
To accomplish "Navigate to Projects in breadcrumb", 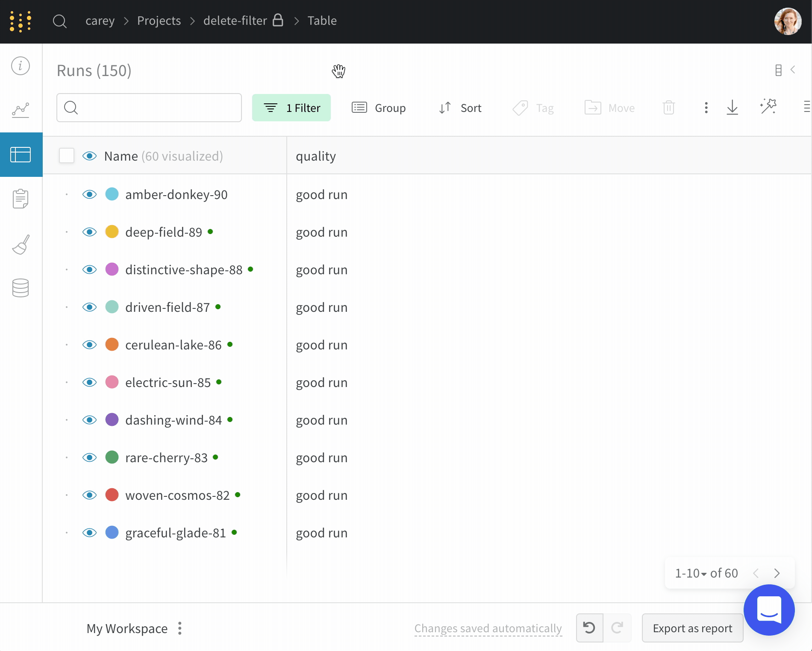I will tap(159, 21).
